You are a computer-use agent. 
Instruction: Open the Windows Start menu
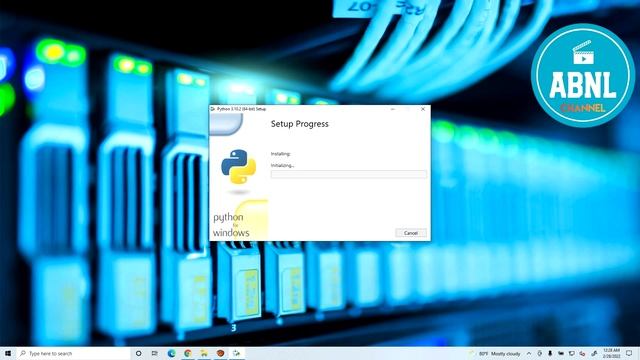click(7, 353)
